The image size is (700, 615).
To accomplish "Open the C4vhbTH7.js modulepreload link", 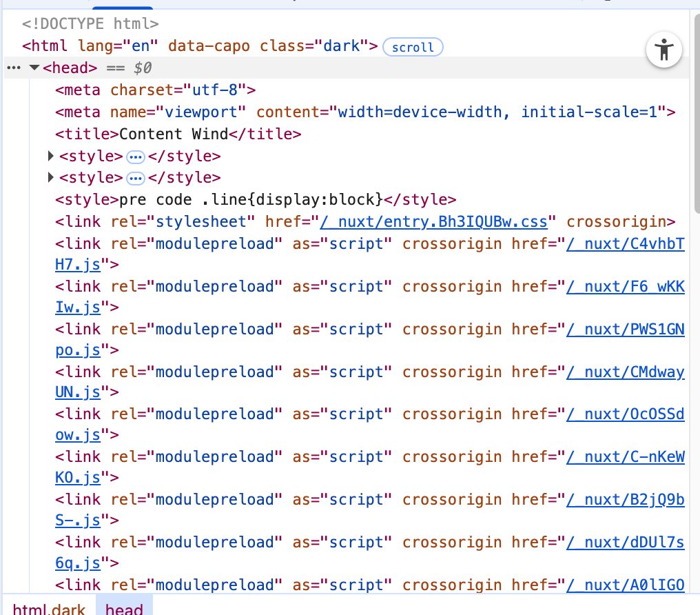I will pos(625,243).
